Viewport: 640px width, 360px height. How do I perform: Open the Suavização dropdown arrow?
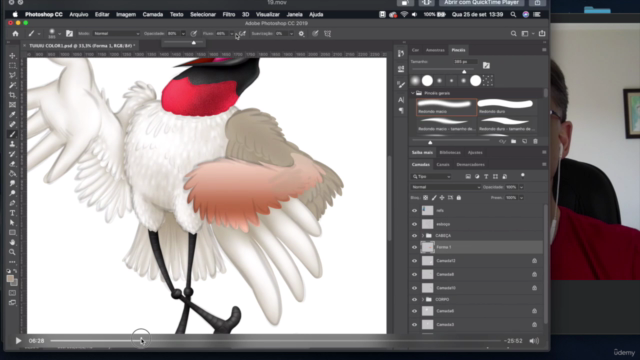tap(291, 34)
